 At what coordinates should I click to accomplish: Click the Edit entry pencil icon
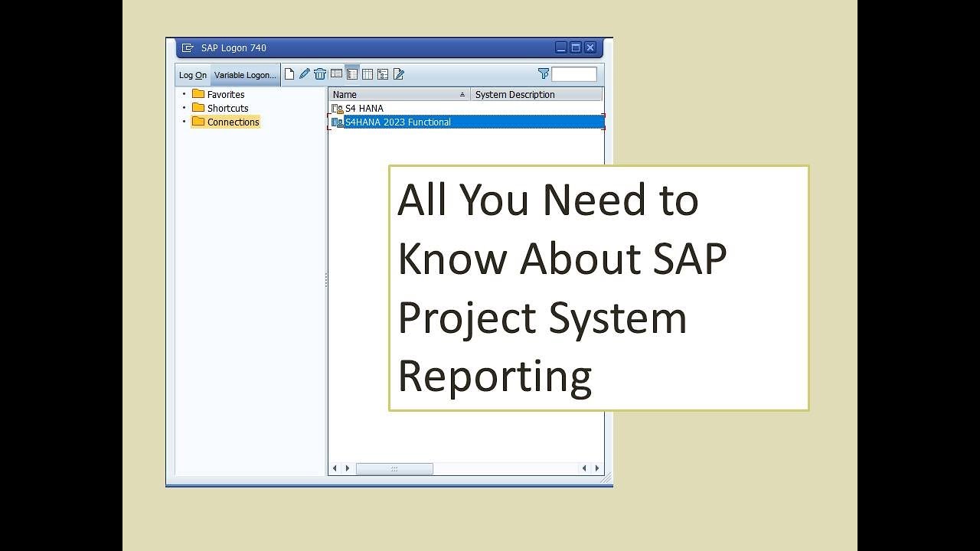[305, 74]
